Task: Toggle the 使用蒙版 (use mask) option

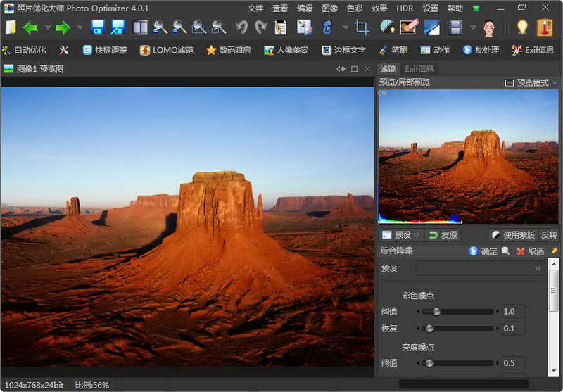Action: point(513,235)
